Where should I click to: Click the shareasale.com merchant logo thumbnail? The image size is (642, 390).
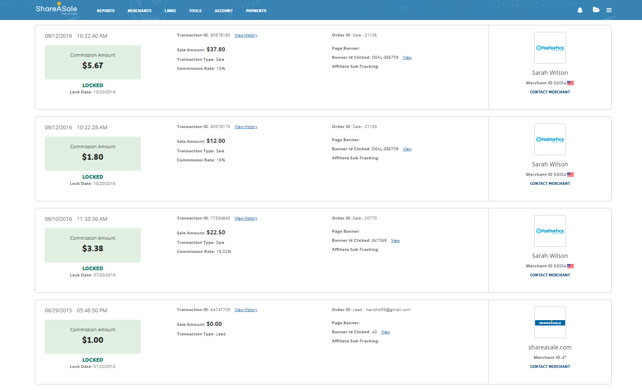550,322
